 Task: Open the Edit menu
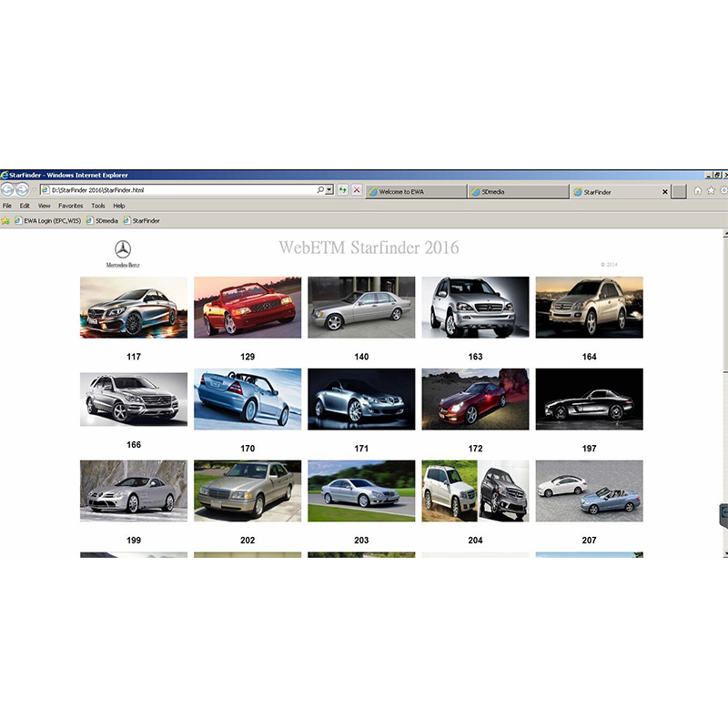click(x=25, y=206)
